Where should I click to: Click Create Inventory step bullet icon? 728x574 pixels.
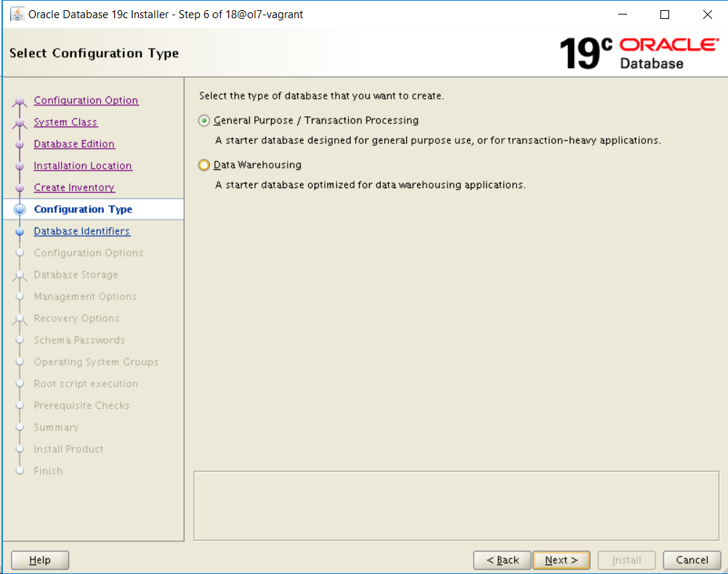pyautogui.click(x=20, y=188)
